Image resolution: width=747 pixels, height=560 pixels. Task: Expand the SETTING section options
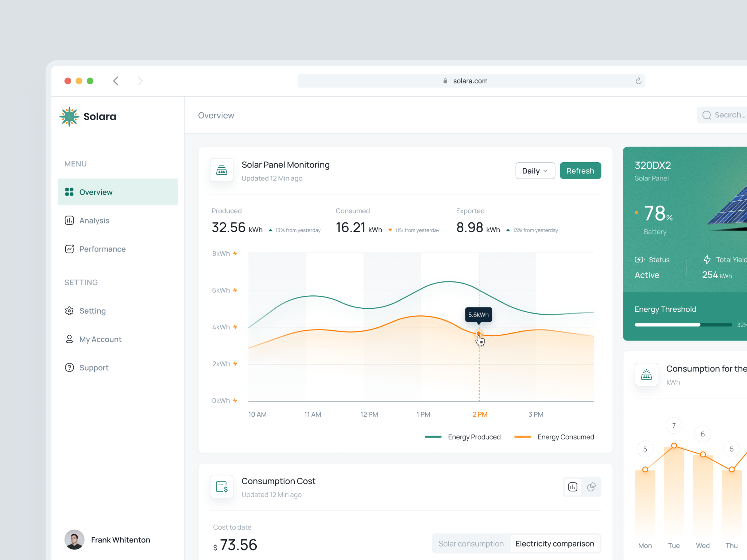pos(81,282)
